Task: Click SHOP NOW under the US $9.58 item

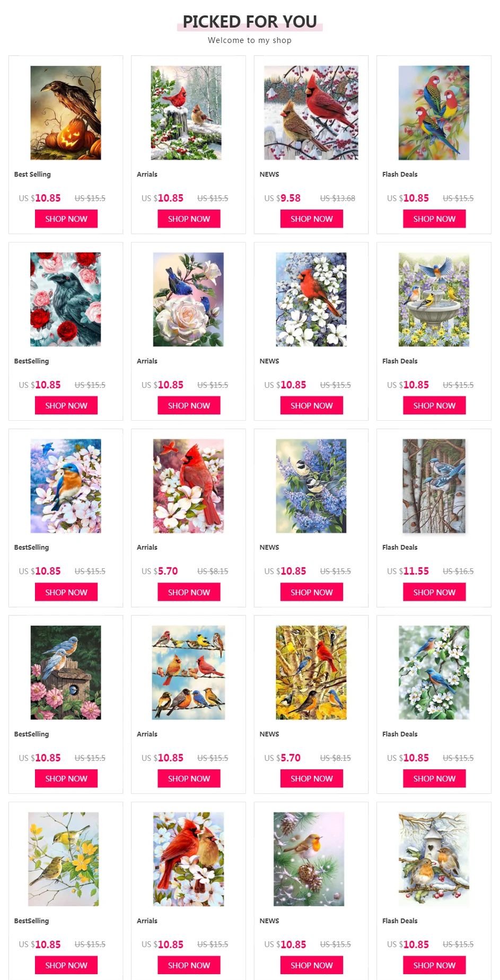Action: pyautogui.click(x=312, y=219)
